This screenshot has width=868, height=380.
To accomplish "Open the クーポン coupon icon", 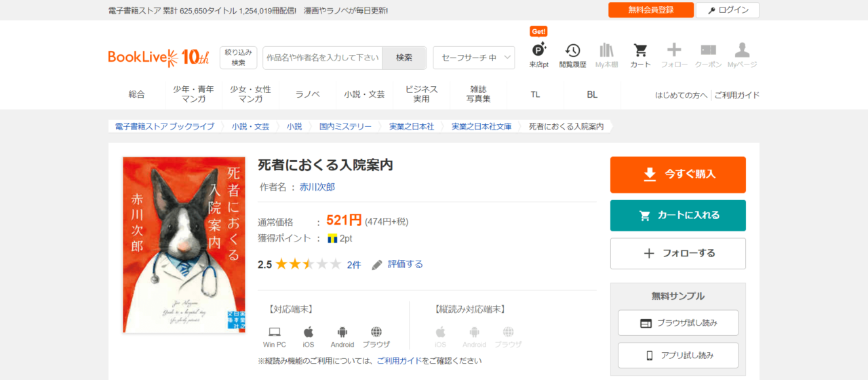I will [x=708, y=51].
